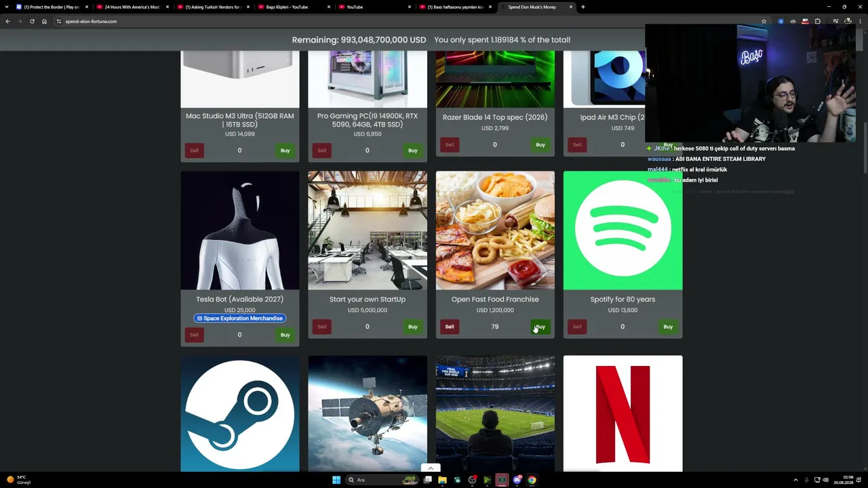The height and width of the screenshot is (488, 868).
Task: Click the price 'USD 5,000,000'
Action: point(368,310)
